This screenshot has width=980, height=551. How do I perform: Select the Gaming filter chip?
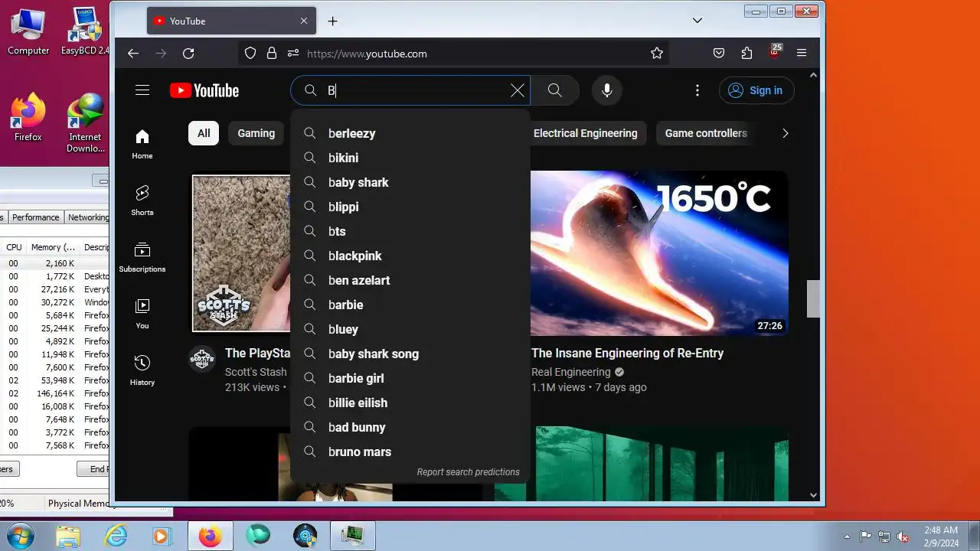[256, 133]
